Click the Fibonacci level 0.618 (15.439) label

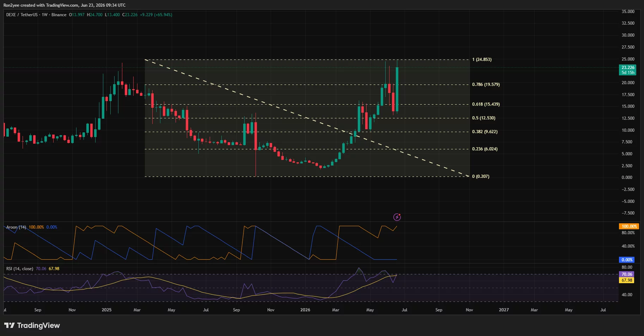point(486,104)
